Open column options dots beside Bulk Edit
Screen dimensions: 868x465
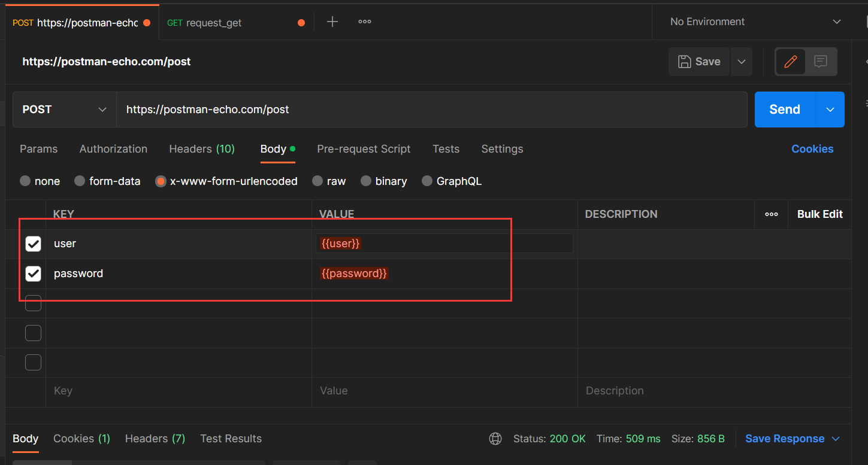[772, 214]
